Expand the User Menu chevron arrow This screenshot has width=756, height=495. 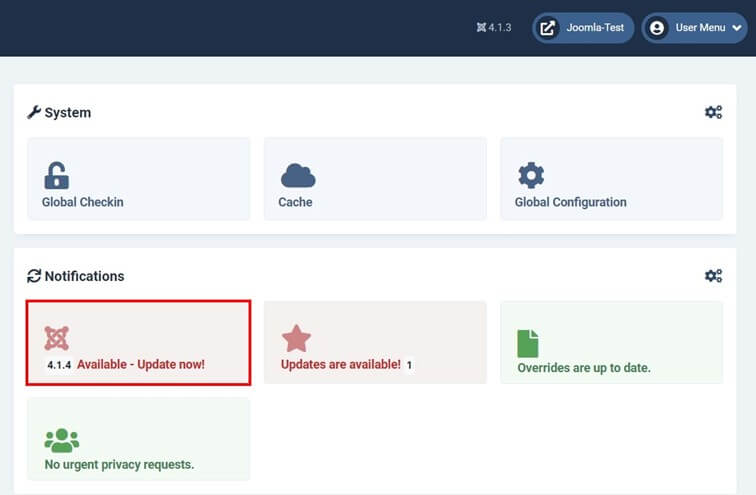click(737, 28)
